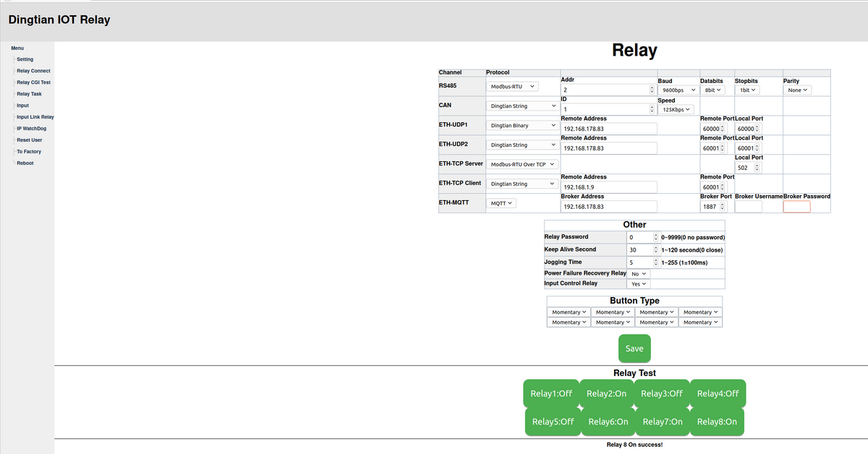
Task: Expand the ETH-UDP2 protocol dropdown
Action: pyautogui.click(x=522, y=145)
